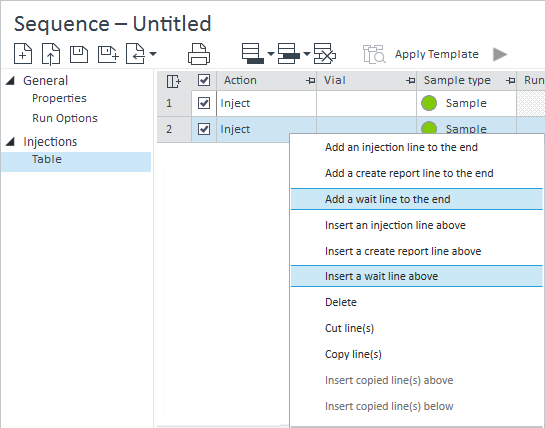Click the Delete line toolbar icon

[325, 54]
